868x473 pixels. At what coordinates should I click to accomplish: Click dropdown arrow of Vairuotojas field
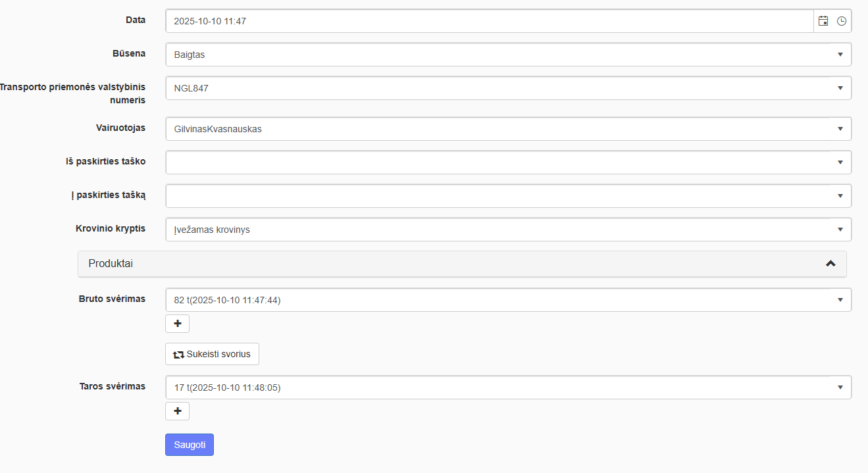tap(840, 129)
